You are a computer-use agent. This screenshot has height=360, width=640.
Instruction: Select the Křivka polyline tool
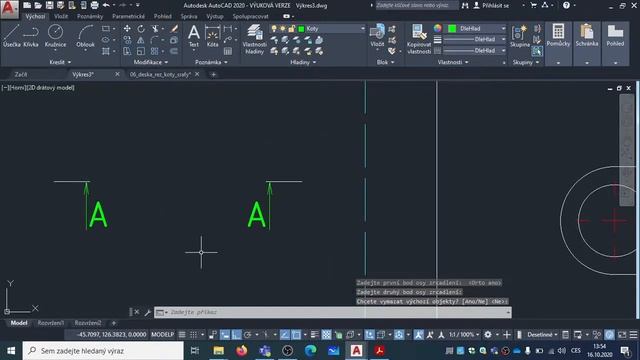click(x=31, y=36)
